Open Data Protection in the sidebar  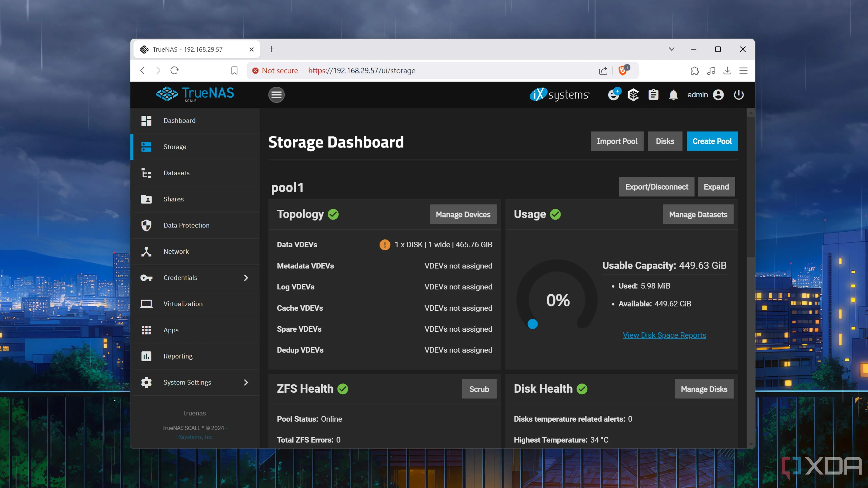pos(195,225)
